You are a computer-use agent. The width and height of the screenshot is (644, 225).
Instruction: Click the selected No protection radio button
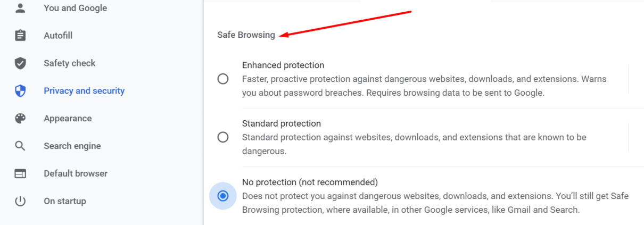223,196
